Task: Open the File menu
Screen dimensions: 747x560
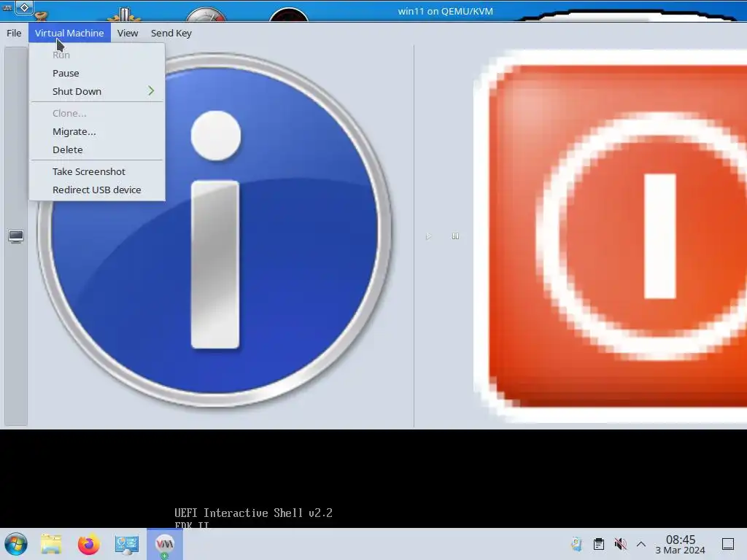Action: click(14, 33)
